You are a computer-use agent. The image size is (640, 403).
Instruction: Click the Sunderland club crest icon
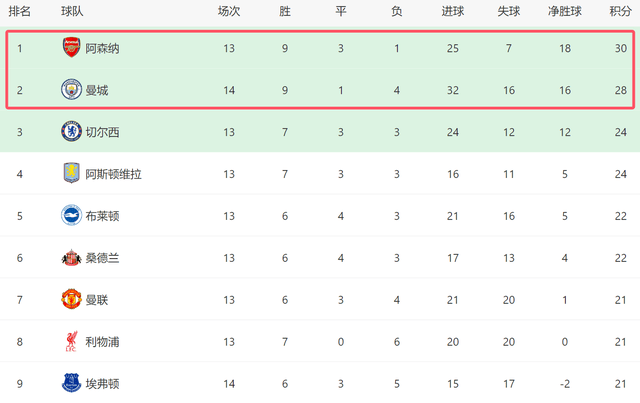71,258
